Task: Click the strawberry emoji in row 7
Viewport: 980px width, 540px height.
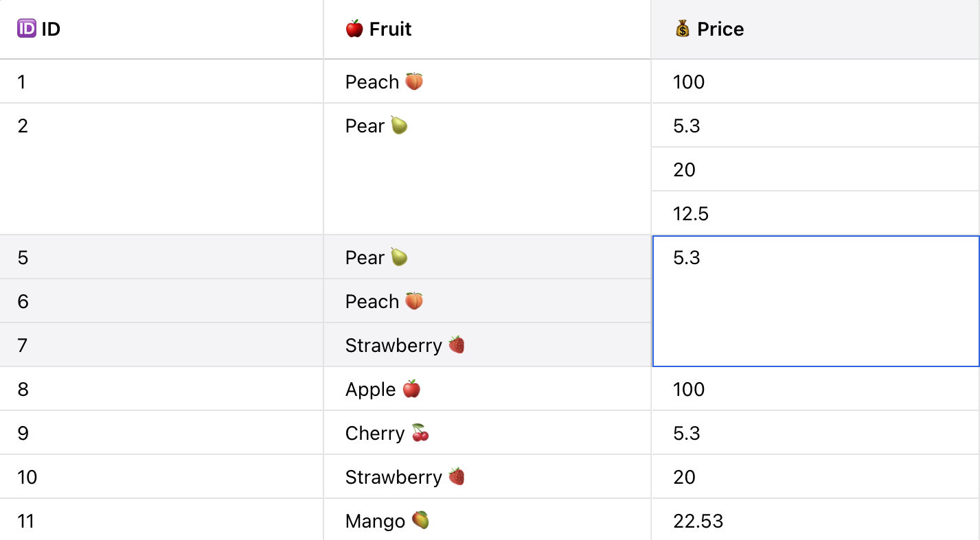Action: (x=457, y=345)
